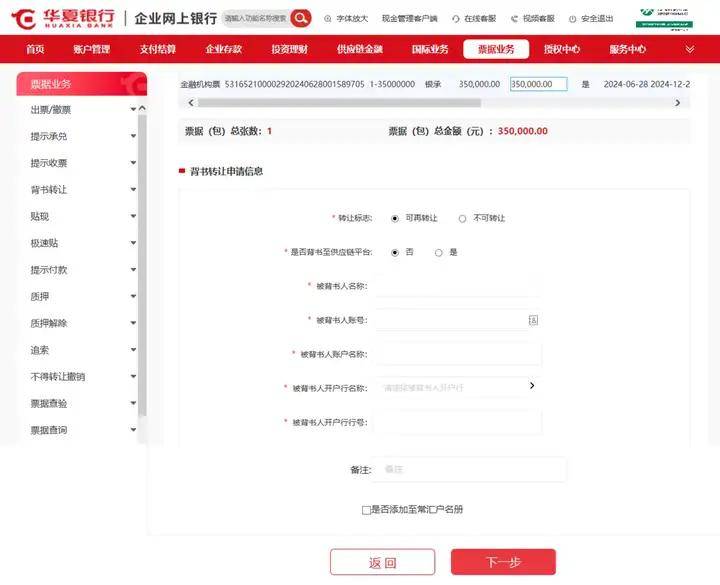The height and width of the screenshot is (585, 720).
Task: Select the 不可转让 radio button
Action: [x=462, y=218]
